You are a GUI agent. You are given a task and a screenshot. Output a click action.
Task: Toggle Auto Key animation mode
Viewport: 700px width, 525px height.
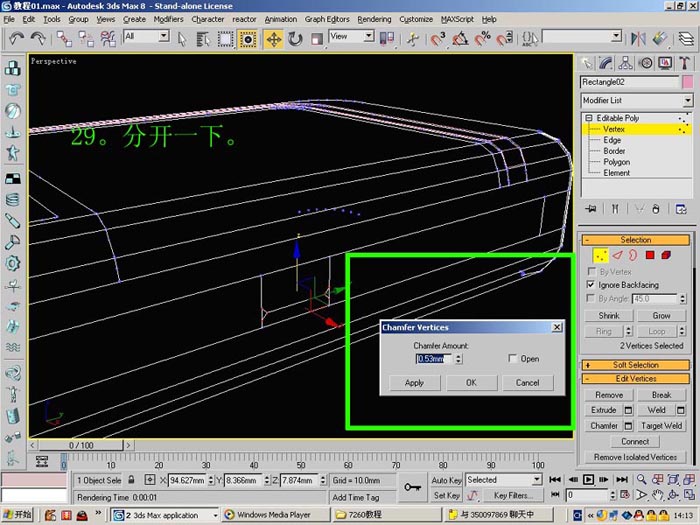coord(446,480)
